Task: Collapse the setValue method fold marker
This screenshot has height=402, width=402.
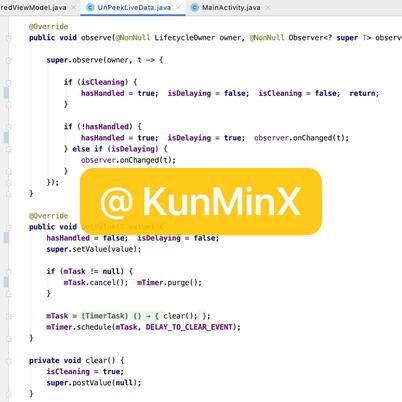Action: coord(9,227)
